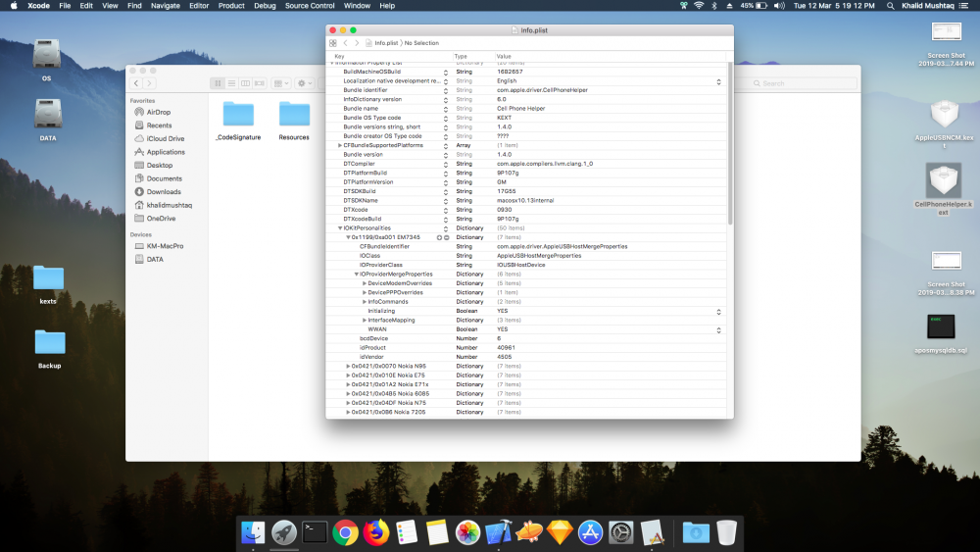Select the _CodeSignature folder in Finder

(x=238, y=121)
